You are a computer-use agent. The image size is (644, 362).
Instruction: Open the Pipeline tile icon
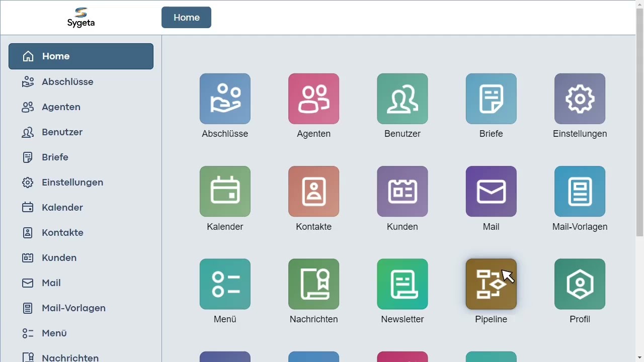(491, 284)
